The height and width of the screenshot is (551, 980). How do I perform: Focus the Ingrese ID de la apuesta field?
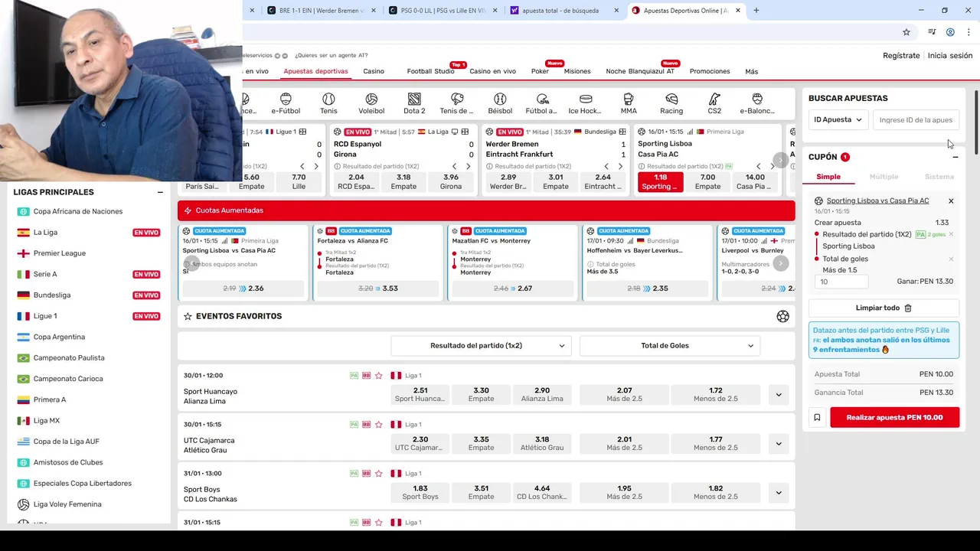pos(916,119)
